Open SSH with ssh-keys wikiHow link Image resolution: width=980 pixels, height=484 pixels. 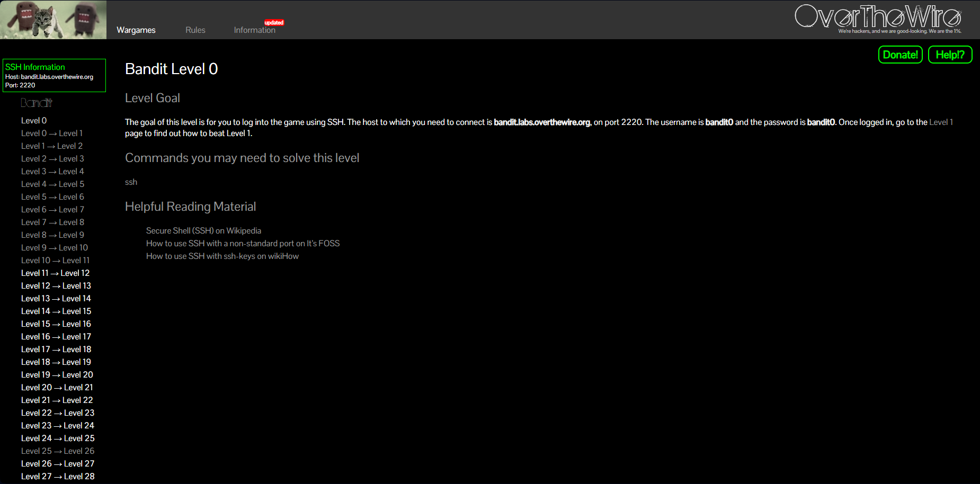tap(222, 256)
